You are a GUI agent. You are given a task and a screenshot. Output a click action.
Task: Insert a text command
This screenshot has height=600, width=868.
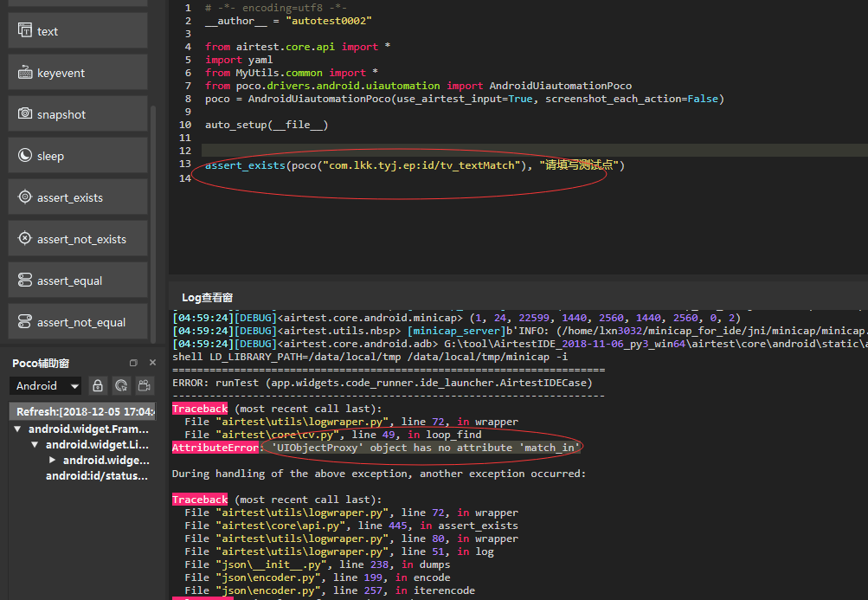(x=78, y=30)
